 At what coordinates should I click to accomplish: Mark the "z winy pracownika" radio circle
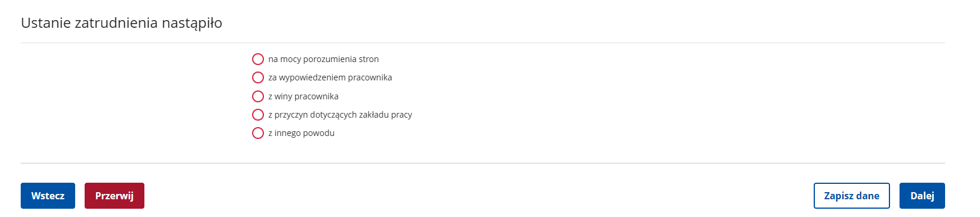coord(258,96)
